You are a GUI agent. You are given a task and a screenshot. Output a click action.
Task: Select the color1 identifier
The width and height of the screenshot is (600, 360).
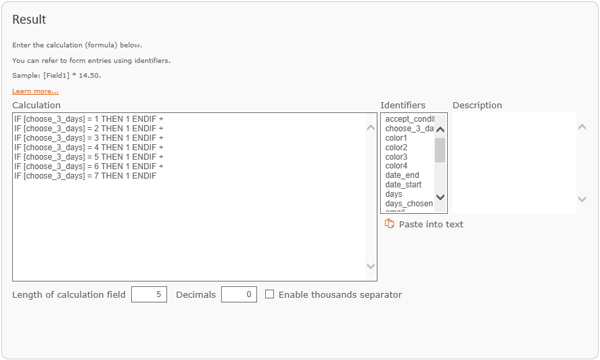(396, 138)
